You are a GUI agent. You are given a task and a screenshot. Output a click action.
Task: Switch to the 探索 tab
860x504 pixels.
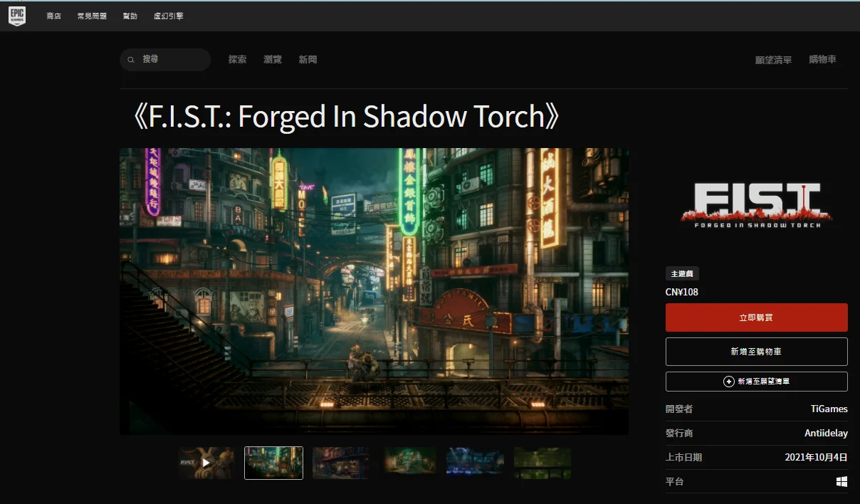pyautogui.click(x=238, y=60)
